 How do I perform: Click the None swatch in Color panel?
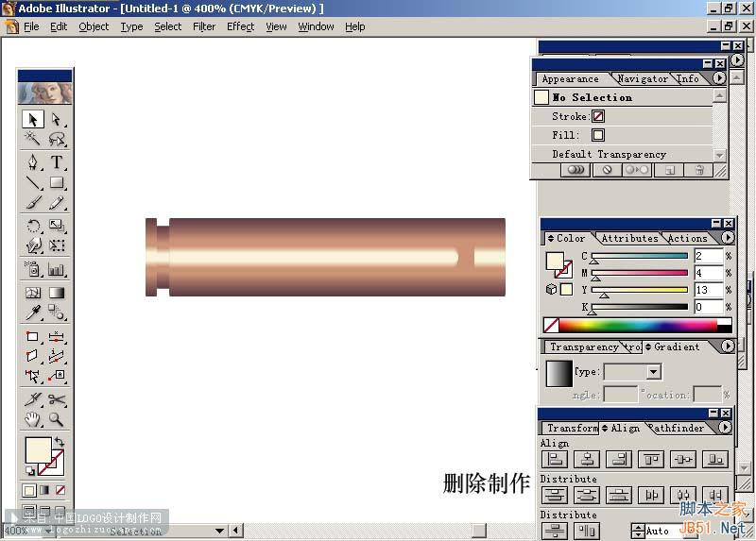[551, 325]
